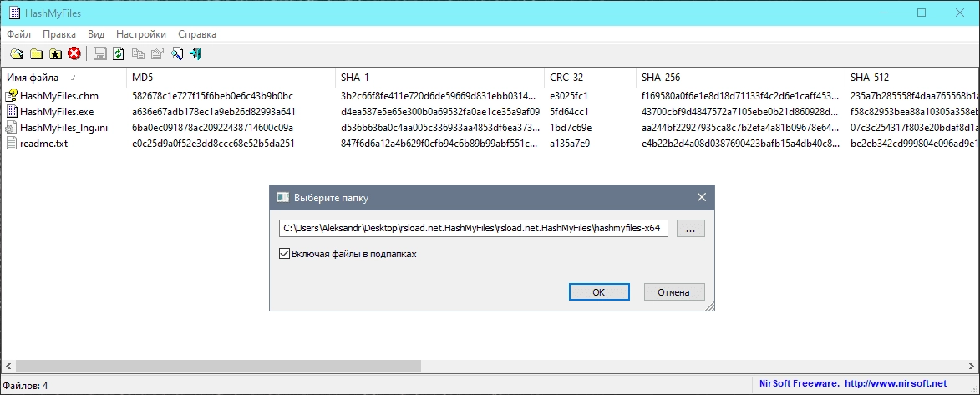This screenshot has width=980, height=395.
Task: Click SHA-256 value starting e4b22b2d4a08
Action: click(740, 143)
